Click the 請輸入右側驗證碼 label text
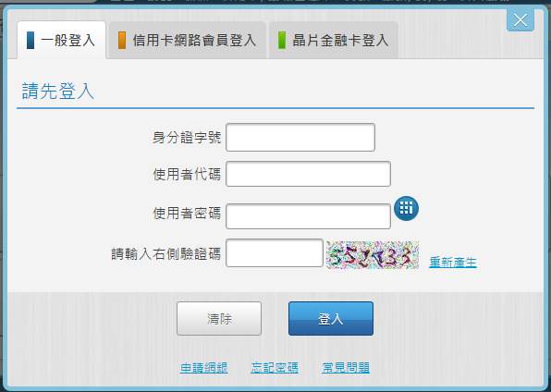This screenshot has height=392, width=551. coord(165,254)
